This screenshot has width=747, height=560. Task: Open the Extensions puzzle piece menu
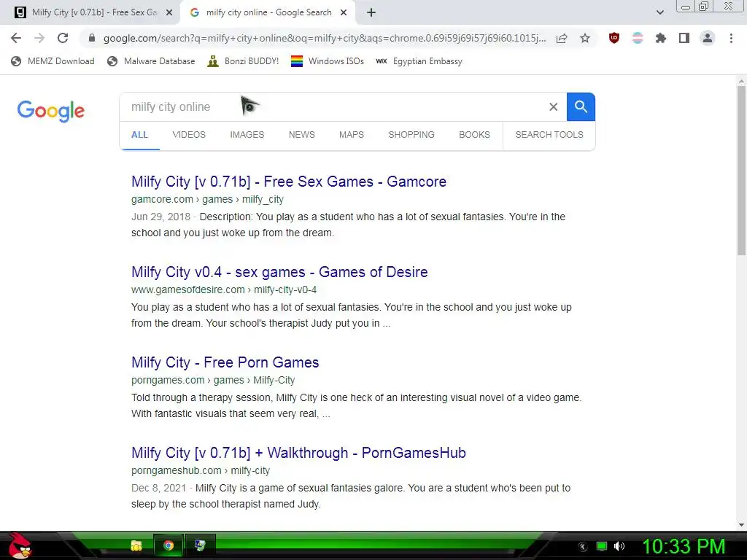tap(661, 38)
